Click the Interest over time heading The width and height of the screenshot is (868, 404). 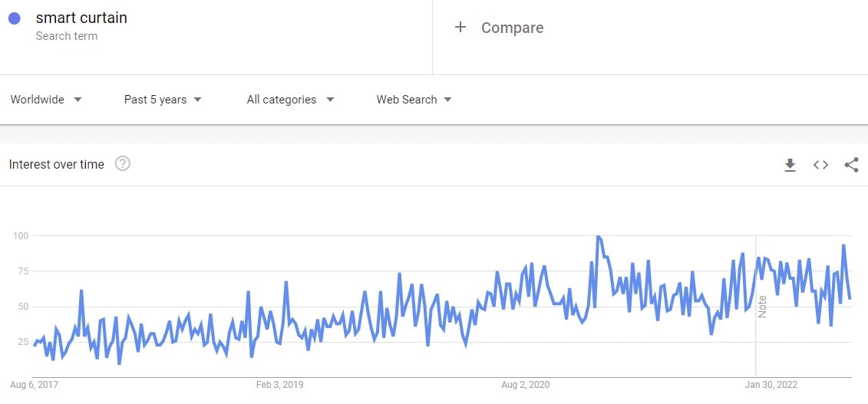point(56,164)
